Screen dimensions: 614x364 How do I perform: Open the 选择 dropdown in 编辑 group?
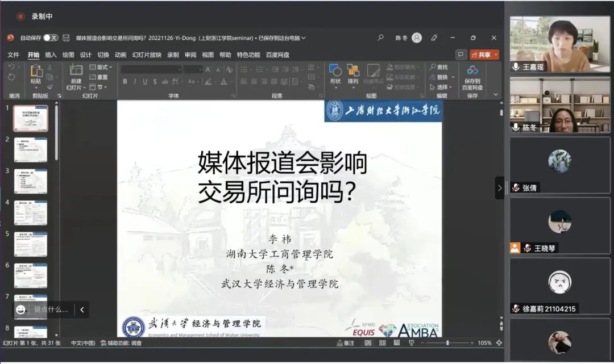(x=442, y=87)
